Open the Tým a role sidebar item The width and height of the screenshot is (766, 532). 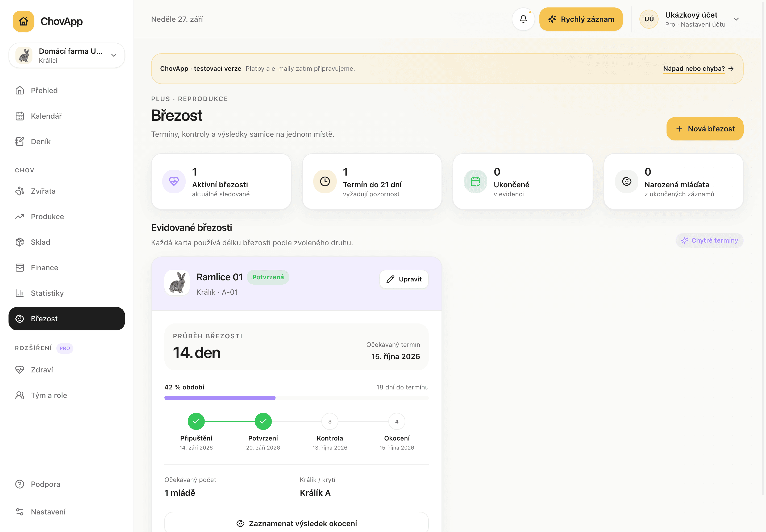click(67, 395)
